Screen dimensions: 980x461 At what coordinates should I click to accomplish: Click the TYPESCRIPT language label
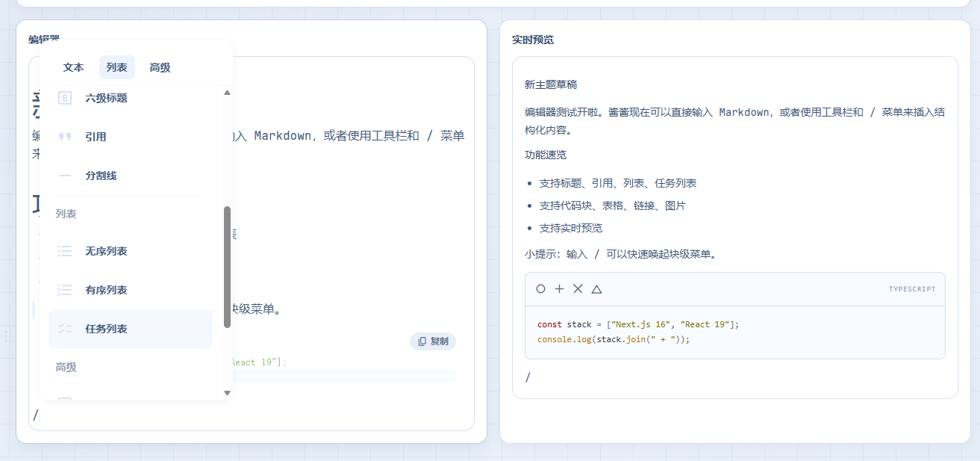coord(911,289)
